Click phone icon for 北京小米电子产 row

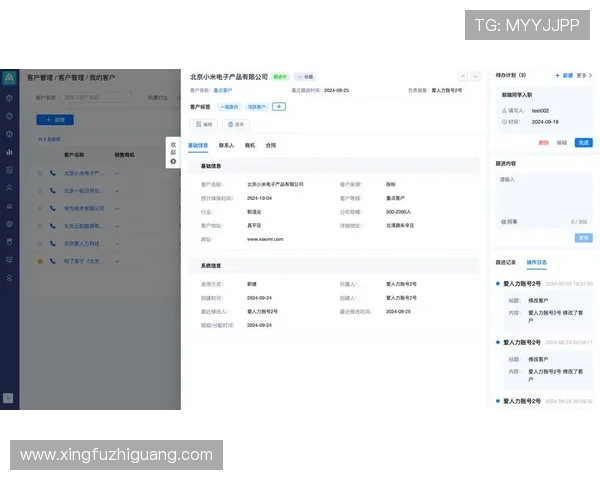pyautogui.click(x=53, y=173)
